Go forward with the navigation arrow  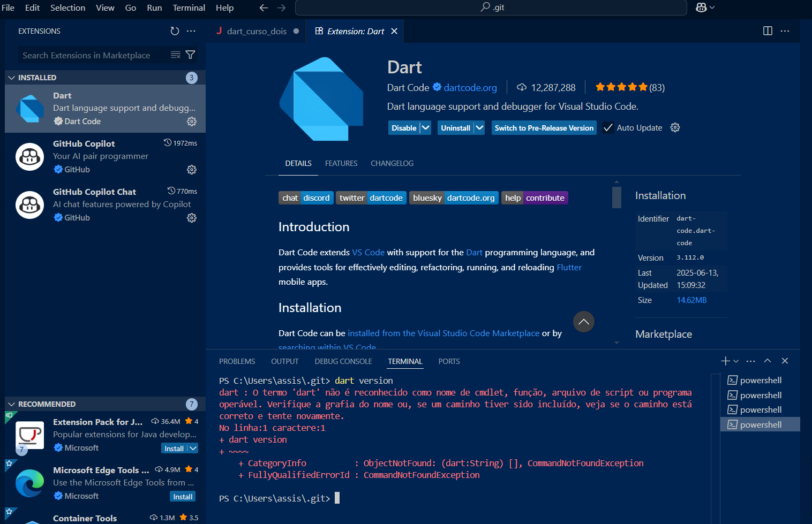[281, 7]
